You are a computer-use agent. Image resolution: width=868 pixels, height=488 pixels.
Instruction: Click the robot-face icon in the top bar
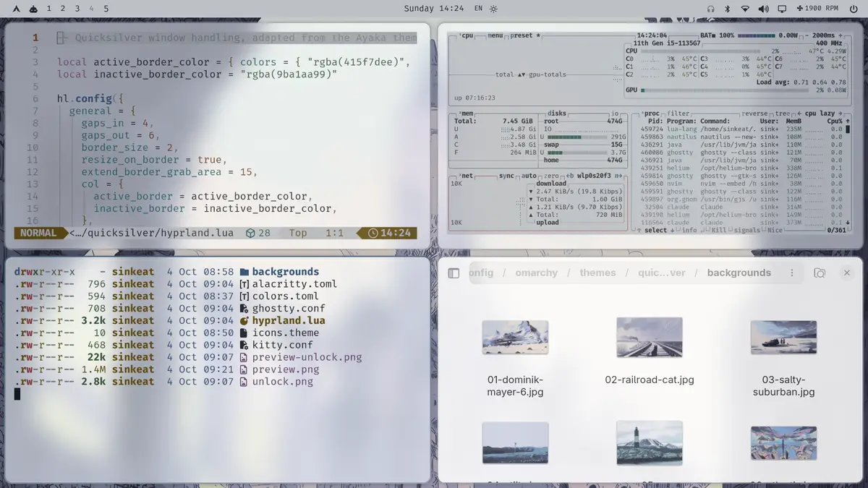[x=34, y=9]
